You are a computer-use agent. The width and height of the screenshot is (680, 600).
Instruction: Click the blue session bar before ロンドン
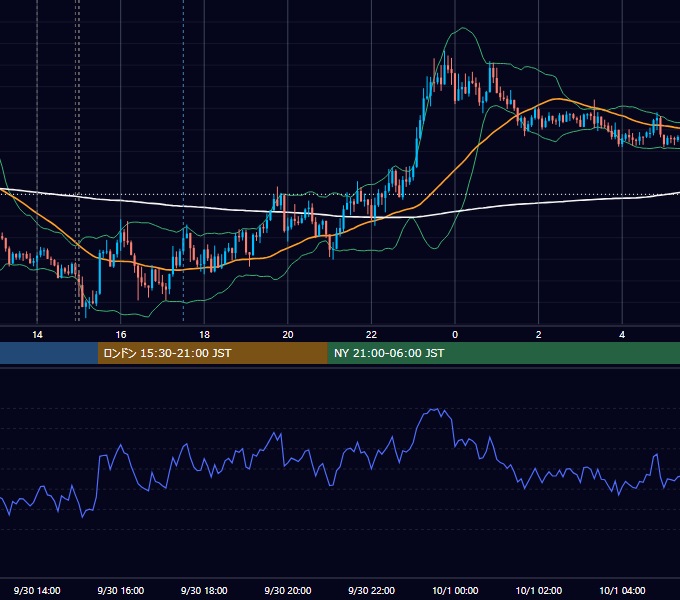(49, 353)
